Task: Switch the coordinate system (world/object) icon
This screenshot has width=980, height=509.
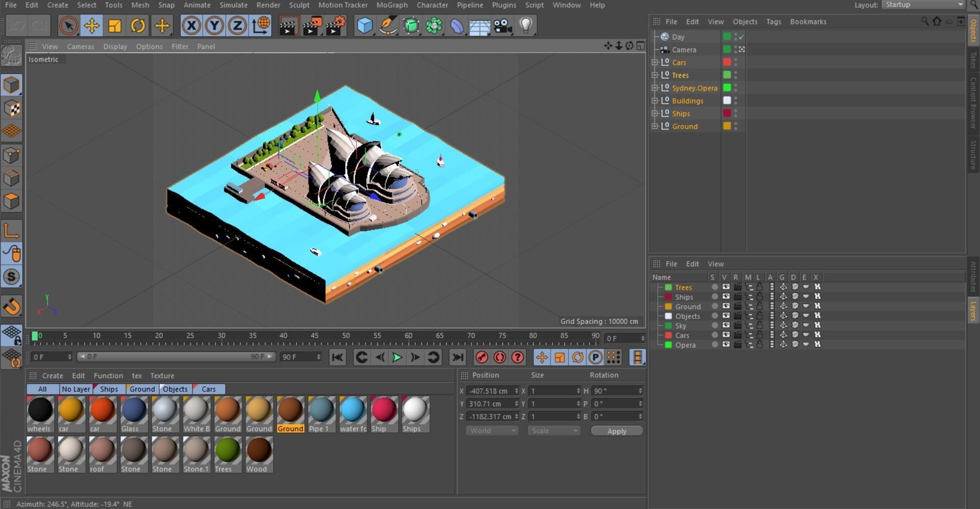Action: point(260,26)
